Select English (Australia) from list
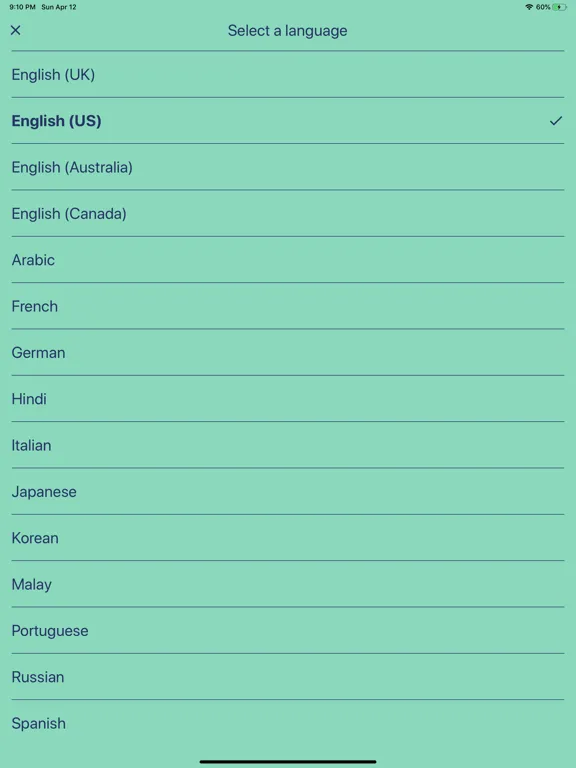This screenshot has height=768, width=576. pos(288,167)
